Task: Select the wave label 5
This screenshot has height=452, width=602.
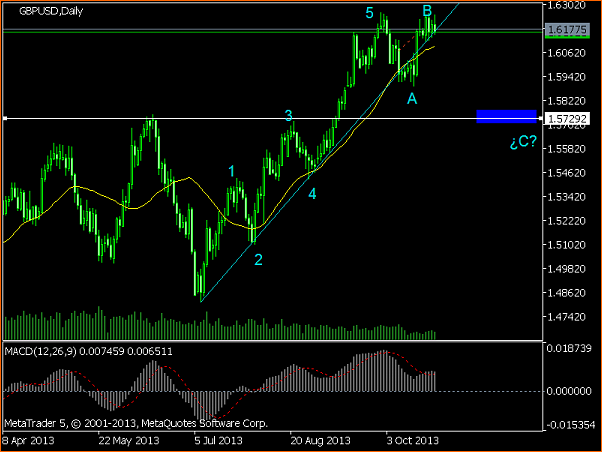Action: coord(369,13)
